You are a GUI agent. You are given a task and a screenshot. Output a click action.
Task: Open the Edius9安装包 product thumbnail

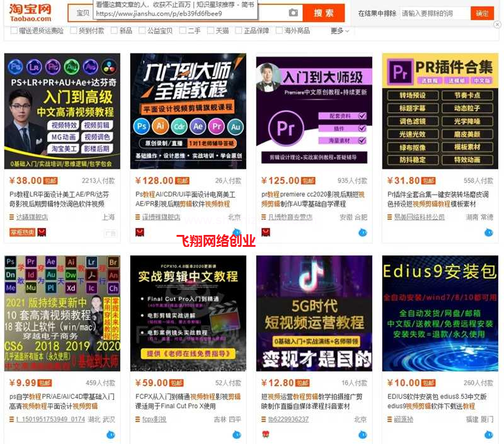(440, 313)
